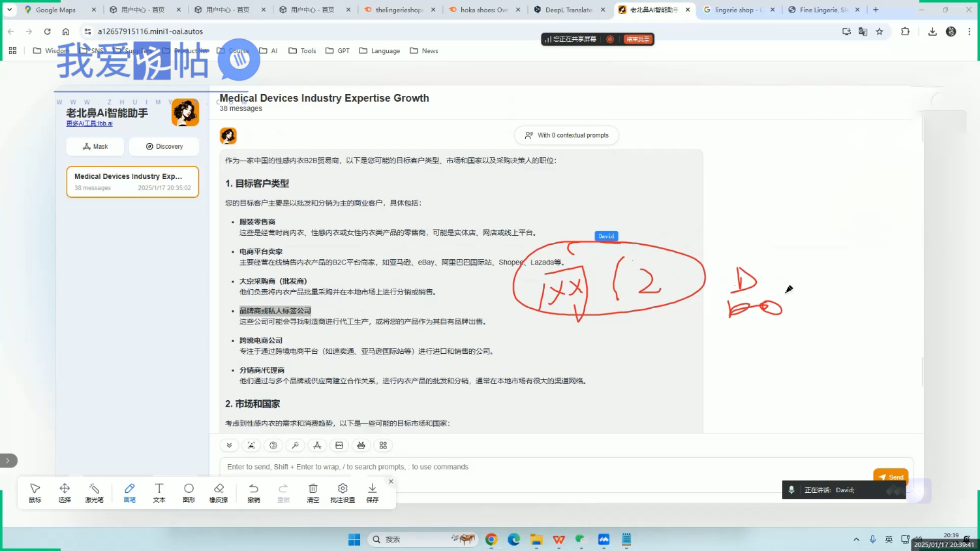Click the face-scan icon in chat toolbar
This screenshot has height=551, width=980.
tap(251, 445)
